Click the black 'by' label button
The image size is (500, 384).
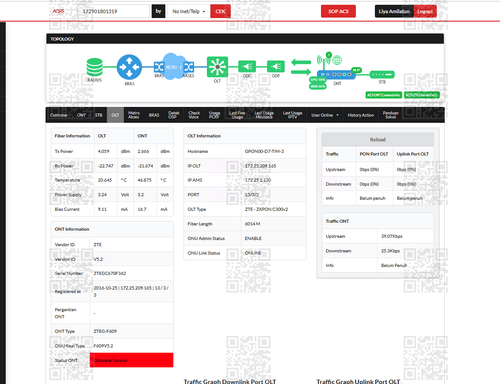(x=159, y=11)
